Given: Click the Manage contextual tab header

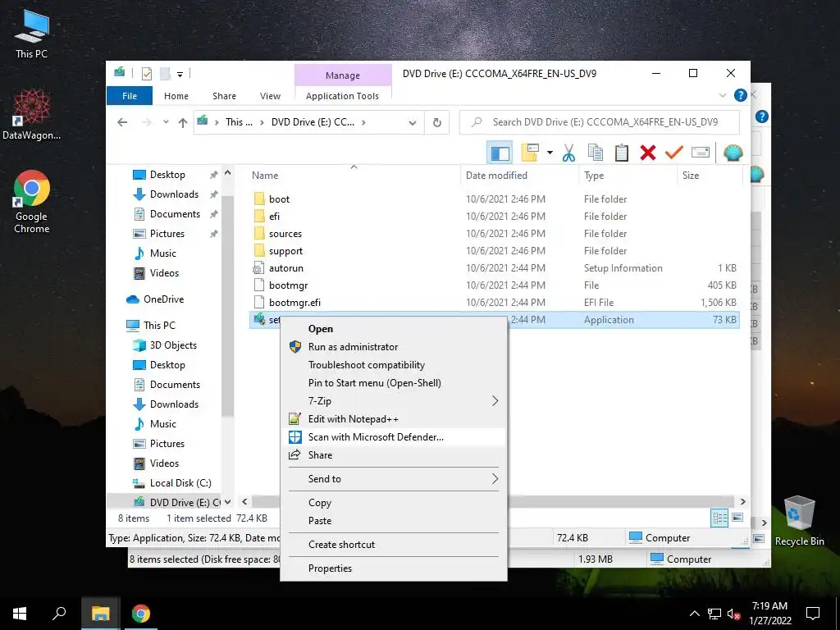Looking at the screenshot, I should pos(343,75).
